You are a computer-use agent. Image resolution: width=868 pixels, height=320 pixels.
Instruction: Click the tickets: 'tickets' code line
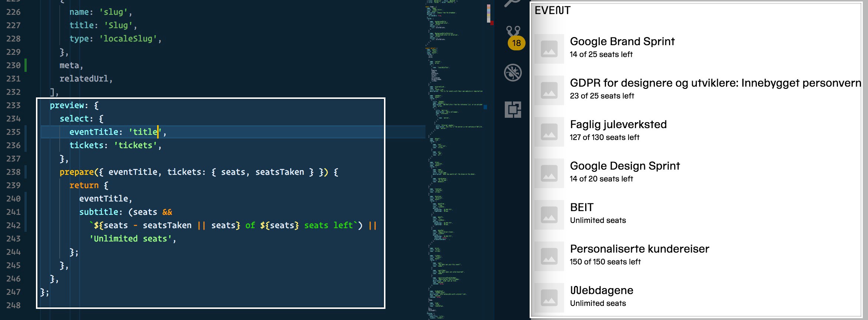116,145
